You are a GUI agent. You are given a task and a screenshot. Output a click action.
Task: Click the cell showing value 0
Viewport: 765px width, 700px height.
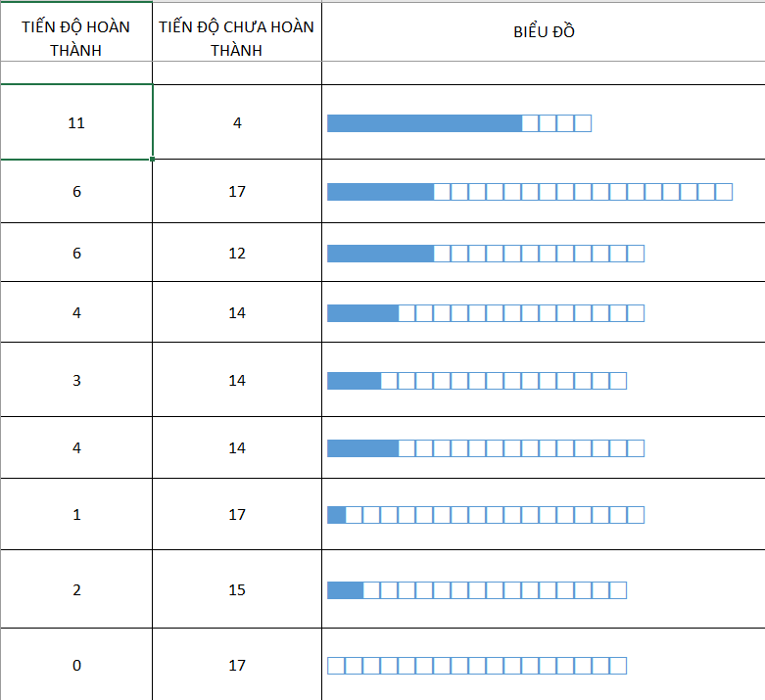[76, 666]
